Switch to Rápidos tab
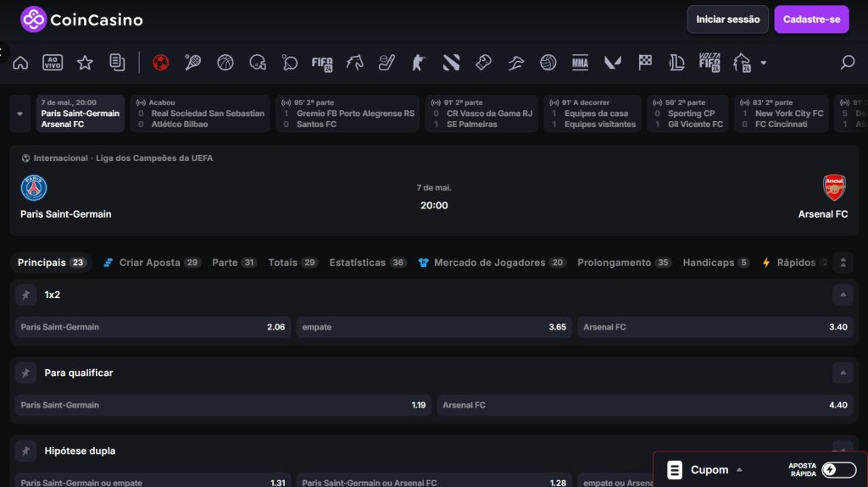Screen dimensions: 868x487 [x=795, y=263]
